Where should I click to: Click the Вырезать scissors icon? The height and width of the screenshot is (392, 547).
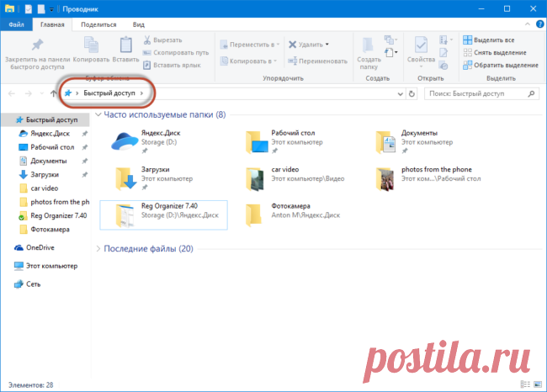pos(147,40)
